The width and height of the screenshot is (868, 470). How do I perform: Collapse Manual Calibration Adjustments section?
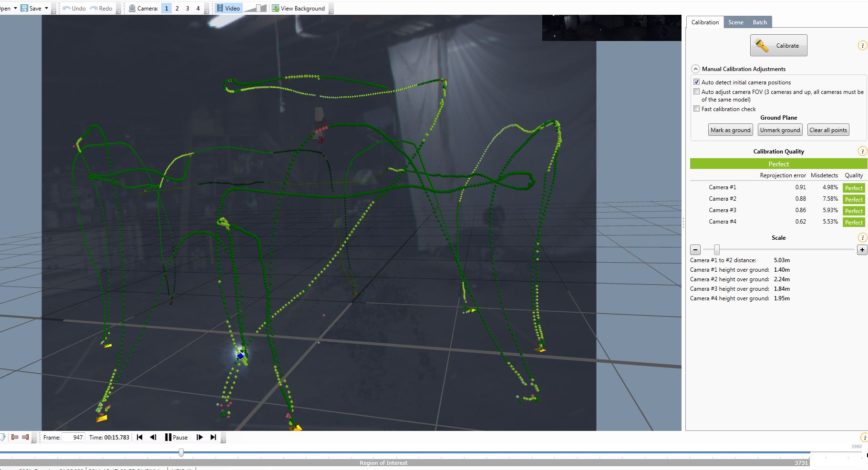695,69
